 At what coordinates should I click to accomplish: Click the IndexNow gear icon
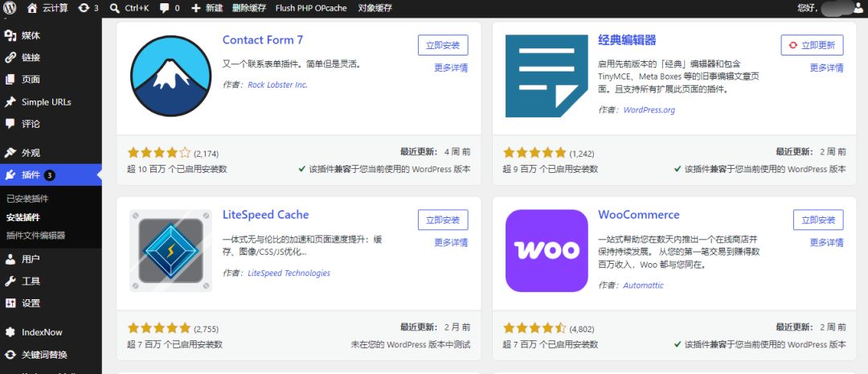coord(10,332)
